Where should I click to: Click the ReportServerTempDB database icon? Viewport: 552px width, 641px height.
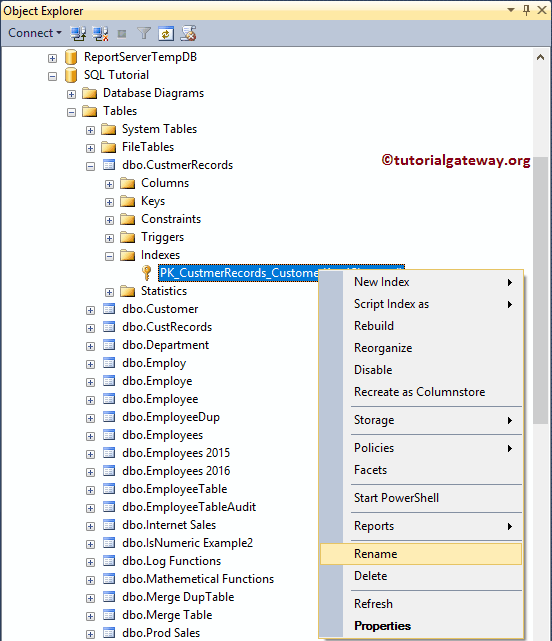[x=71, y=57]
